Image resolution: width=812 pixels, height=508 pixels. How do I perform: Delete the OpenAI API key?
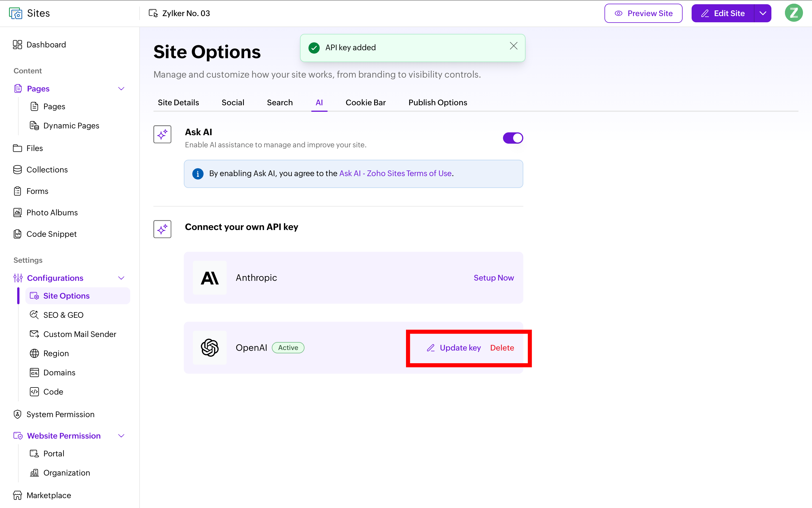coord(502,348)
